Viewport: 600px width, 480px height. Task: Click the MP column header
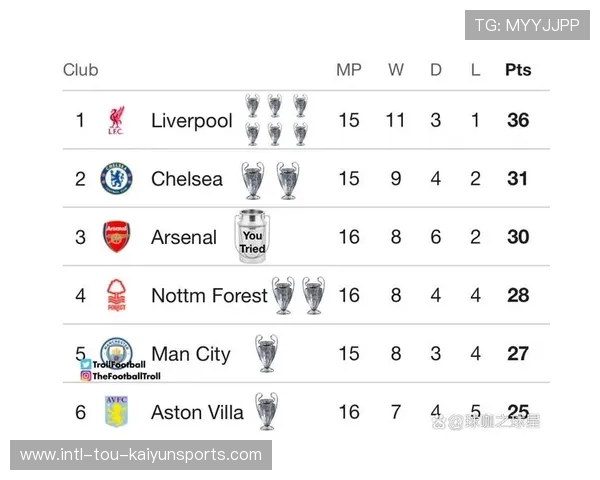(x=348, y=70)
